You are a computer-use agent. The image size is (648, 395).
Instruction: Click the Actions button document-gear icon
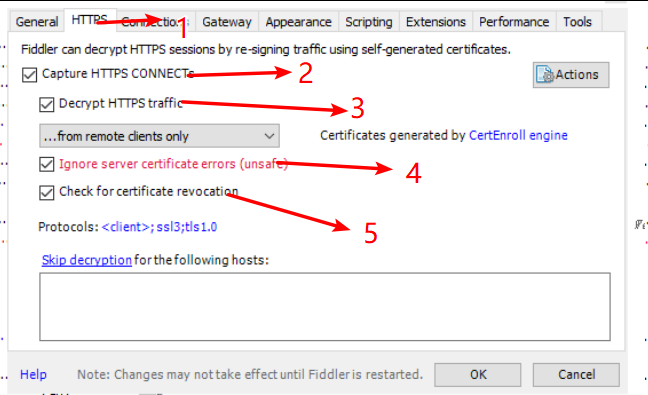[x=545, y=75]
